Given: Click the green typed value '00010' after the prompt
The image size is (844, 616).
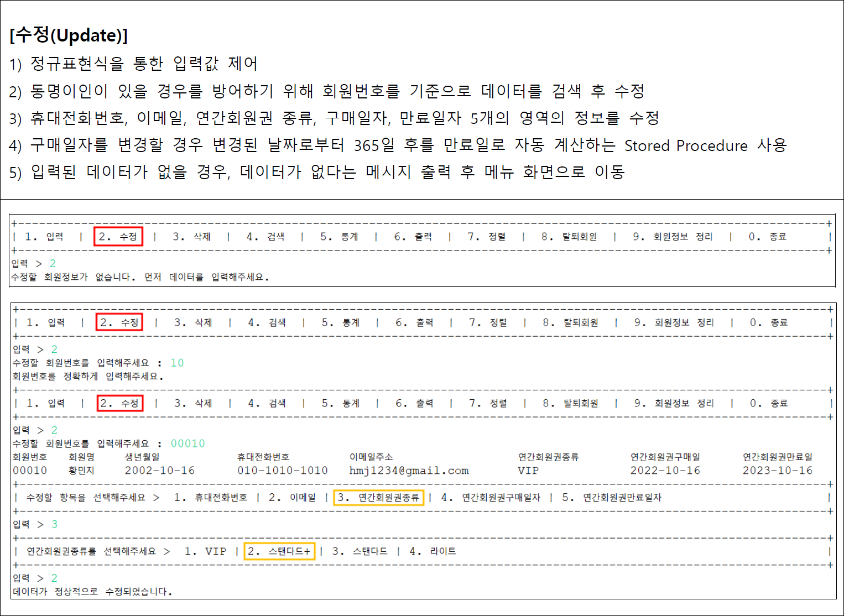Looking at the screenshot, I should click(x=187, y=443).
